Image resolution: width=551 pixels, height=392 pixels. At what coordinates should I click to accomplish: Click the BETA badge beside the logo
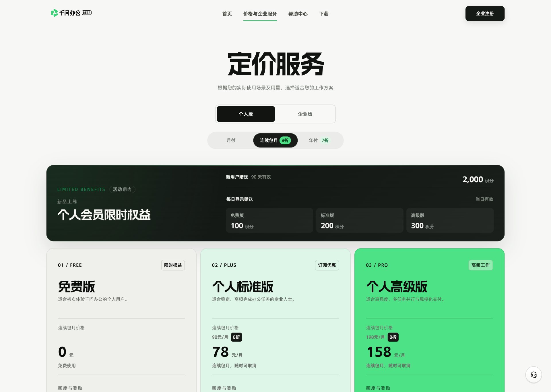click(x=87, y=13)
